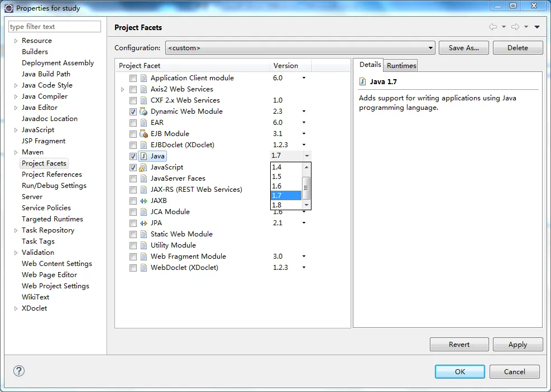The width and height of the screenshot is (551, 392).
Task: Enable the JavaServer Faces checkbox
Action: [133, 179]
